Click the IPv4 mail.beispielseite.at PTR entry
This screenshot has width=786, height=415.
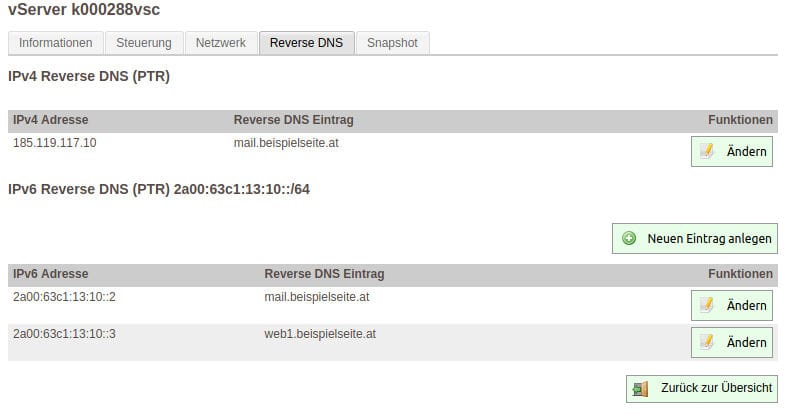click(287, 143)
